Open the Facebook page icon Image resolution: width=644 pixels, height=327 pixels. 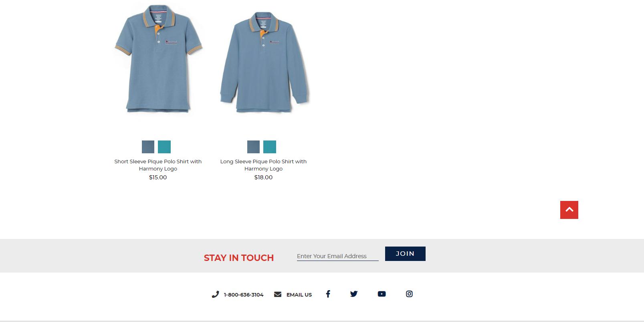tap(328, 294)
